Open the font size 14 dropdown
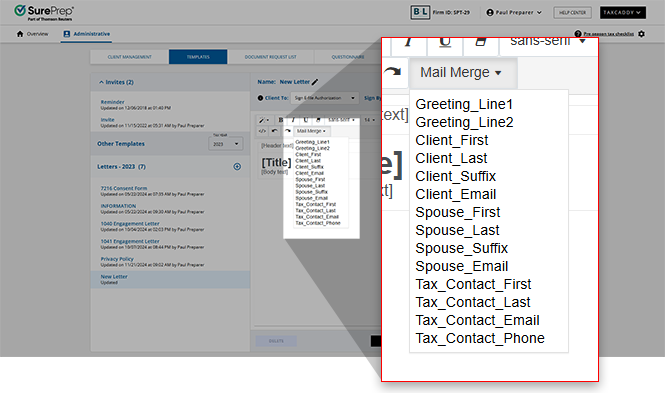Screen dimensions: 665x393 coord(369,120)
